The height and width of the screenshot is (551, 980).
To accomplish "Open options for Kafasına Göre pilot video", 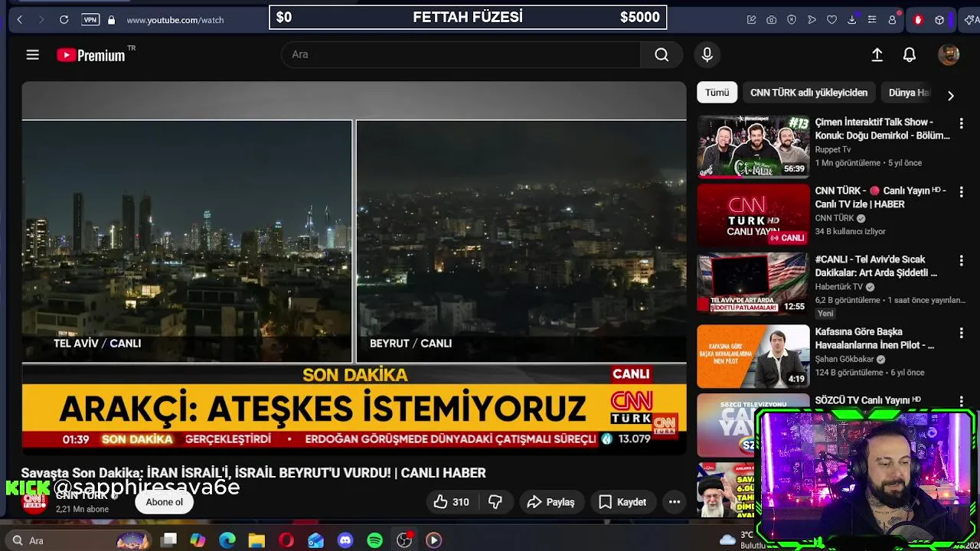I will point(961,333).
